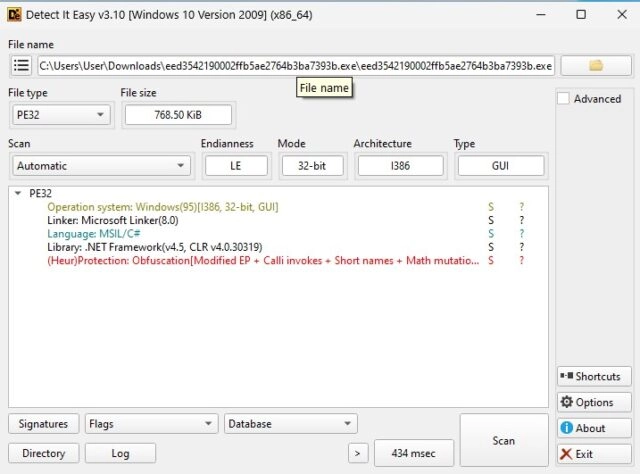The height and width of the screenshot is (474, 640).
Task: Expand the Flags dropdown
Action: [x=150, y=424]
